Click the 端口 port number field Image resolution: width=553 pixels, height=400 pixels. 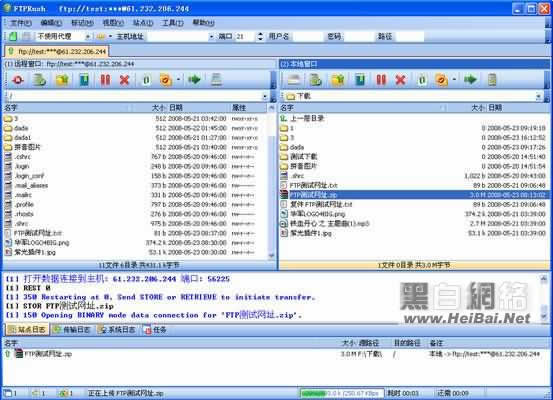[245, 36]
